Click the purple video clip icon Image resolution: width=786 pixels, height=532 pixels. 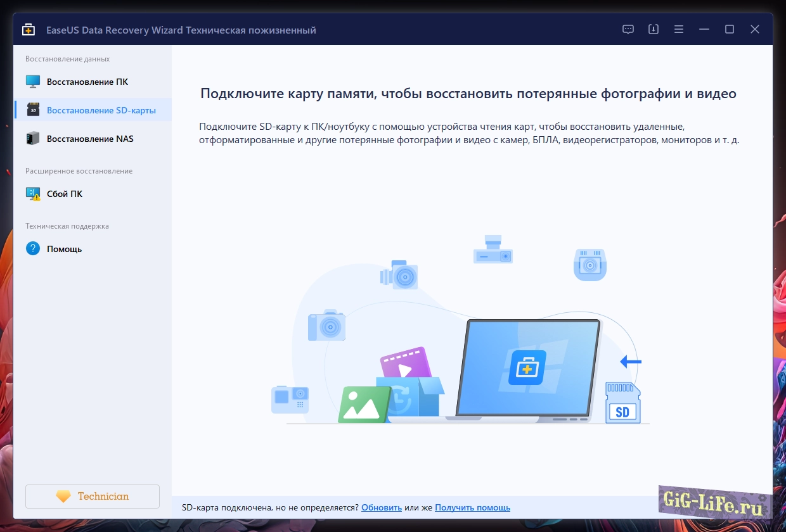(406, 364)
